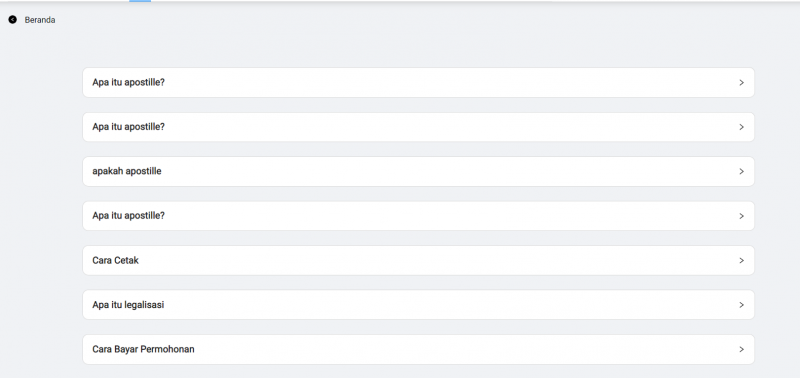Select the "Apa itu apostille?" title above Cara Cetak

(x=129, y=216)
